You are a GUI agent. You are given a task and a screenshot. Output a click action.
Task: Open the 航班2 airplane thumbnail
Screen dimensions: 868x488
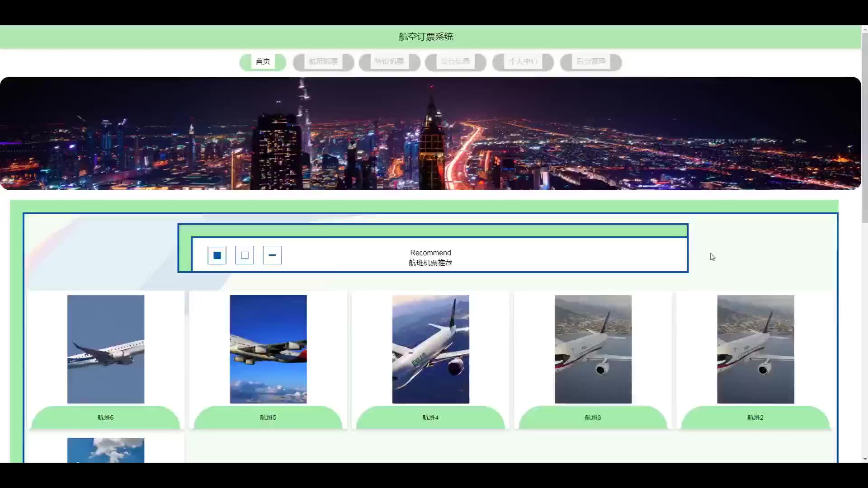click(755, 349)
